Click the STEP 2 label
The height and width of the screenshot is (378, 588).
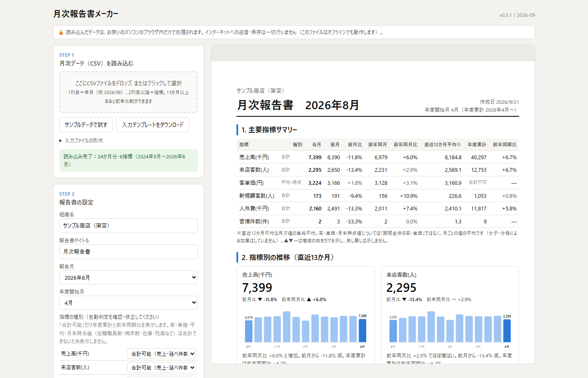click(x=67, y=194)
